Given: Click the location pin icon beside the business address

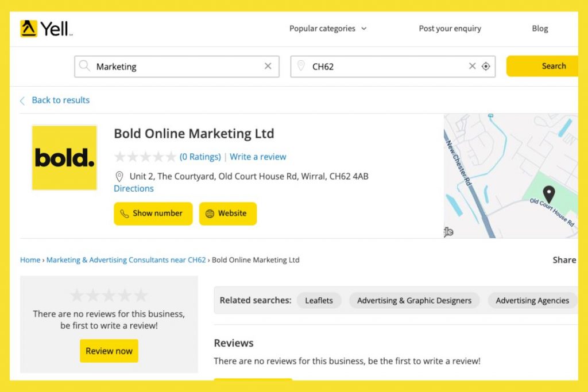Looking at the screenshot, I should coord(119,176).
